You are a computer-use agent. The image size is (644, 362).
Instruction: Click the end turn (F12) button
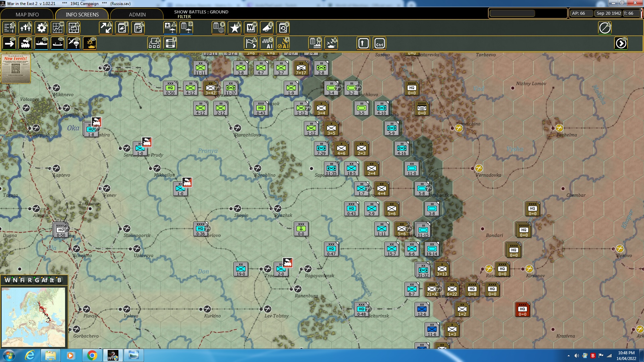pos(621,43)
